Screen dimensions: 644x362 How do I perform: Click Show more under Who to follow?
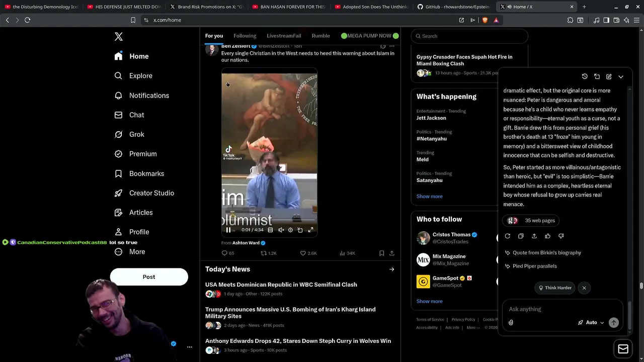[x=429, y=301]
